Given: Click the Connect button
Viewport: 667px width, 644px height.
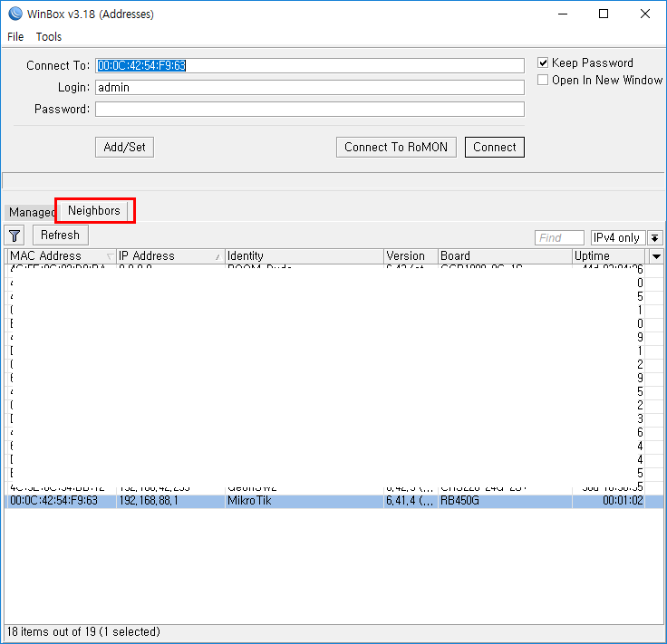Looking at the screenshot, I should pos(494,147).
